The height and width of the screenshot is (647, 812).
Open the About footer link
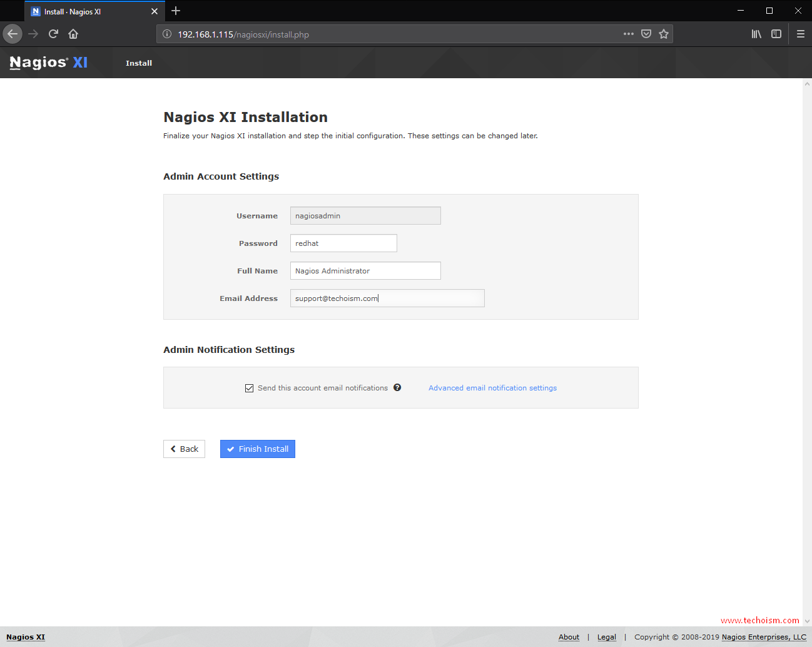pyautogui.click(x=569, y=637)
